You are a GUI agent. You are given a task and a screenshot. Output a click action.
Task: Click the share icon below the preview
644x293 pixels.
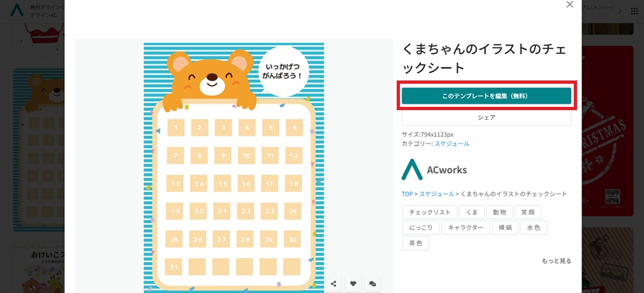coord(334,283)
